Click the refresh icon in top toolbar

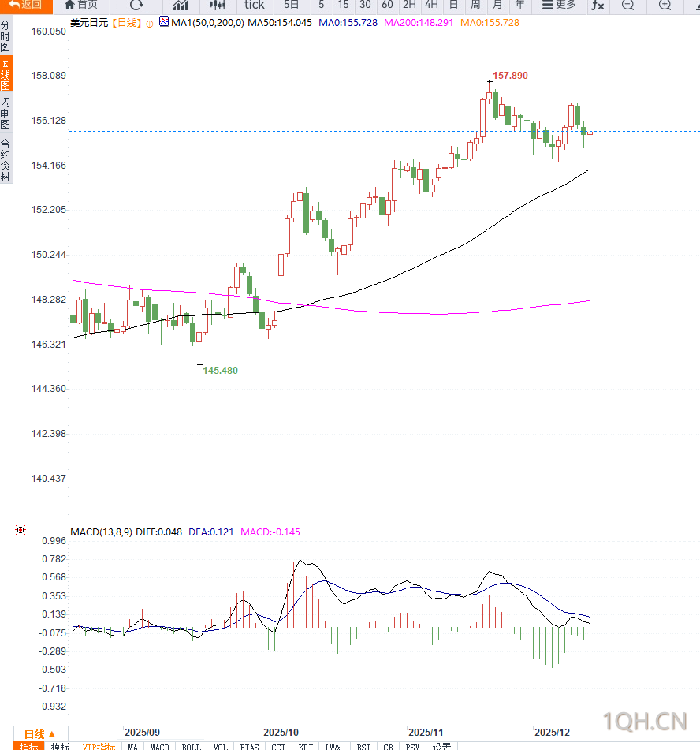point(136,5)
